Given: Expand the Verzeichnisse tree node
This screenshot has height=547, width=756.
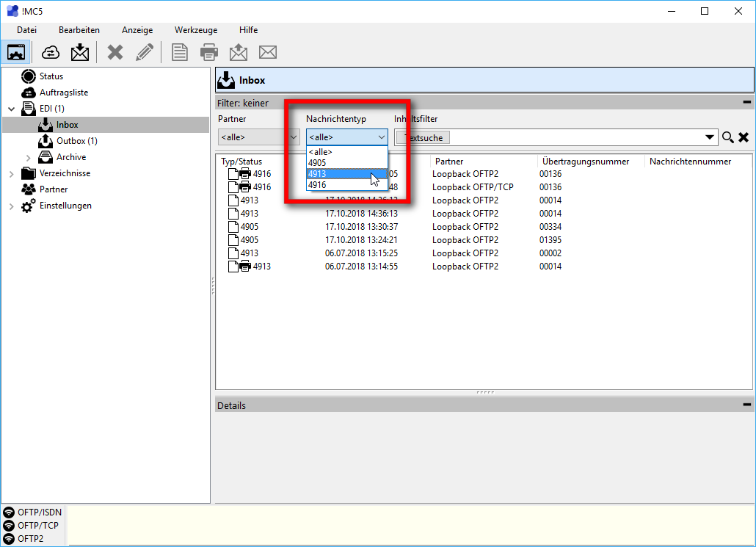Looking at the screenshot, I should (11, 174).
